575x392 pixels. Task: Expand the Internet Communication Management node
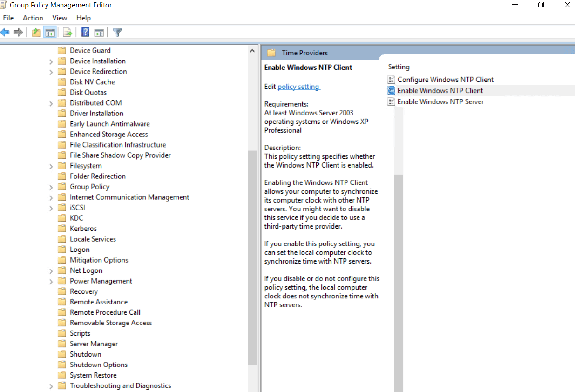[51, 197]
